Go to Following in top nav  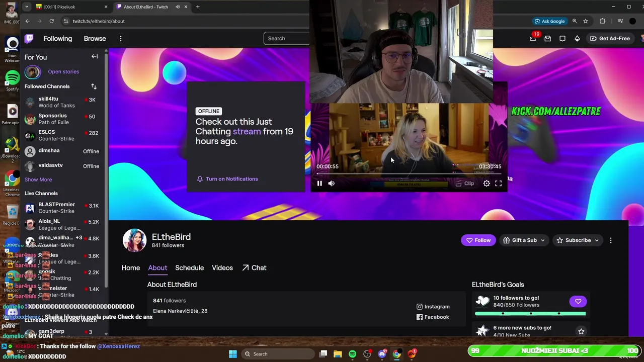[58, 38]
